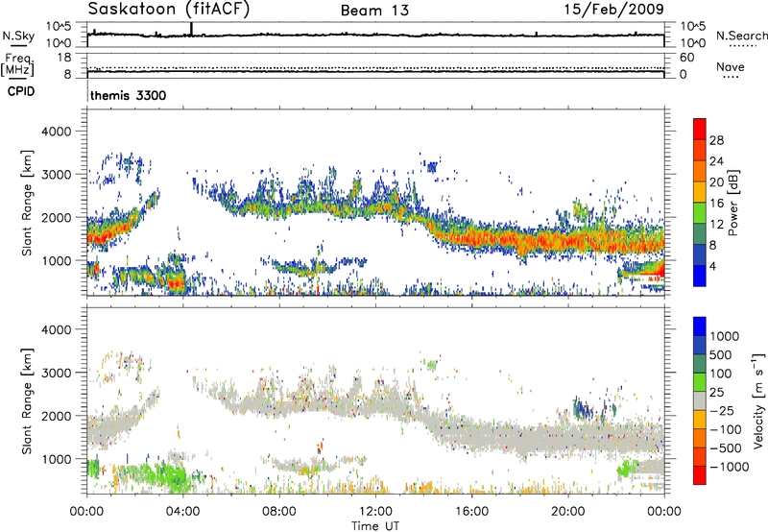Click the '12' label on the power colorbar
Viewport: 768px width, 532px height.
(716, 225)
